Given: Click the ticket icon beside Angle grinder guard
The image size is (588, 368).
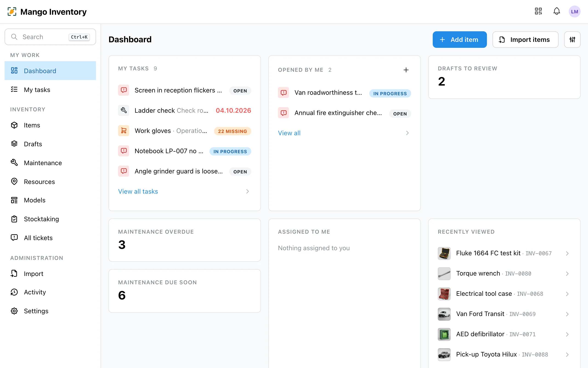Looking at the screenshot, I should coord(124,171).
